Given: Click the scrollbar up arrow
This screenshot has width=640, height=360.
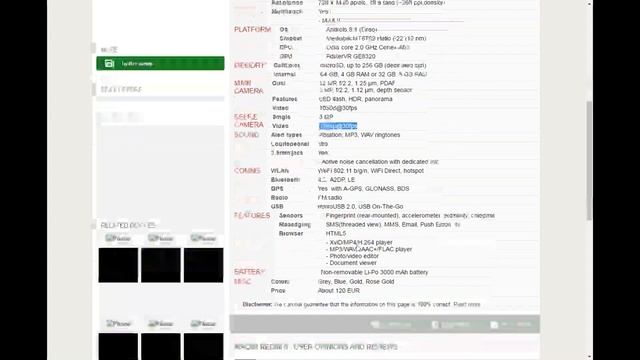Looking at the screenshot, I should pyautogui.click(x=589, y=4).
